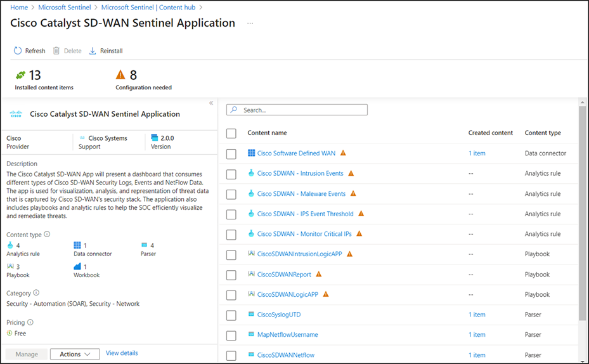Screen dimensions: 589x364
Task: Open the Cisco SDWAN - Monitor Critical IPs link
Action: [x=304, y=233]
